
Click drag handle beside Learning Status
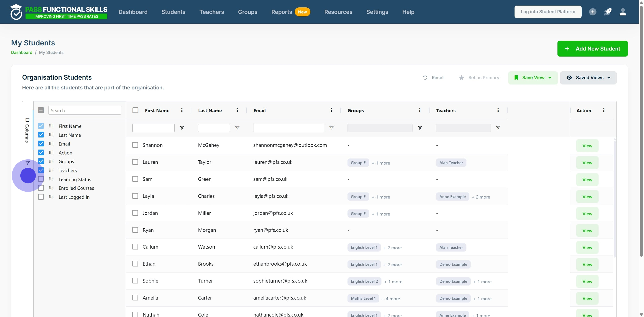(51, 179)
